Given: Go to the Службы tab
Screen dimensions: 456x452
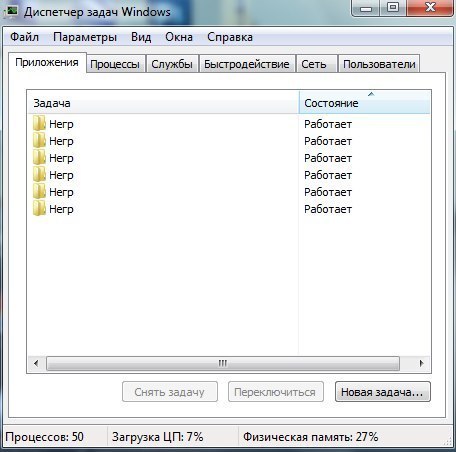Looking at the screenshot, I should coord(172,64).
